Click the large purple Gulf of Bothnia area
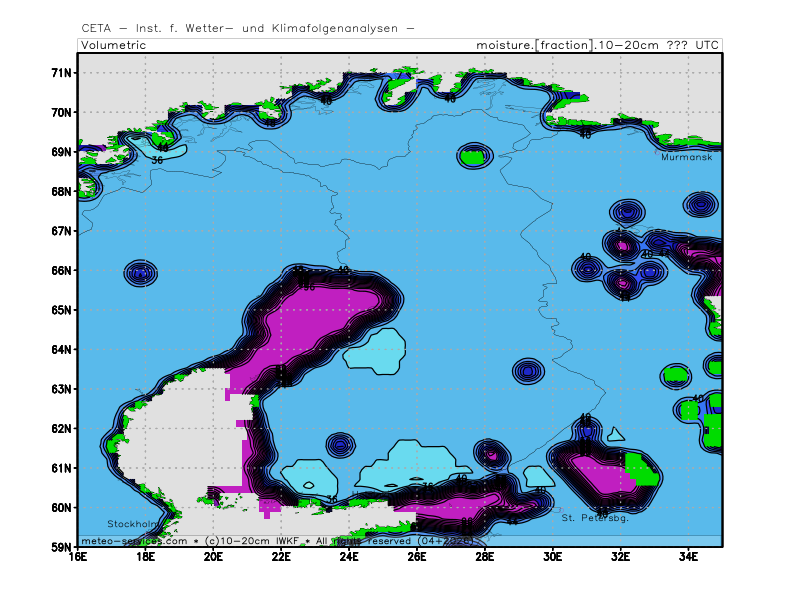This screenshot has height=600, width=800. click(x=310, y=320)
